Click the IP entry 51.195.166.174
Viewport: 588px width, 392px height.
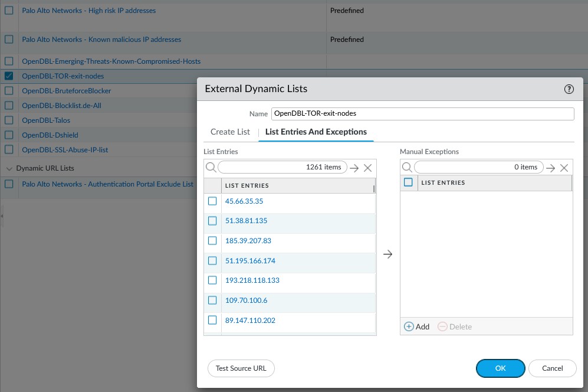click(250, 260)
